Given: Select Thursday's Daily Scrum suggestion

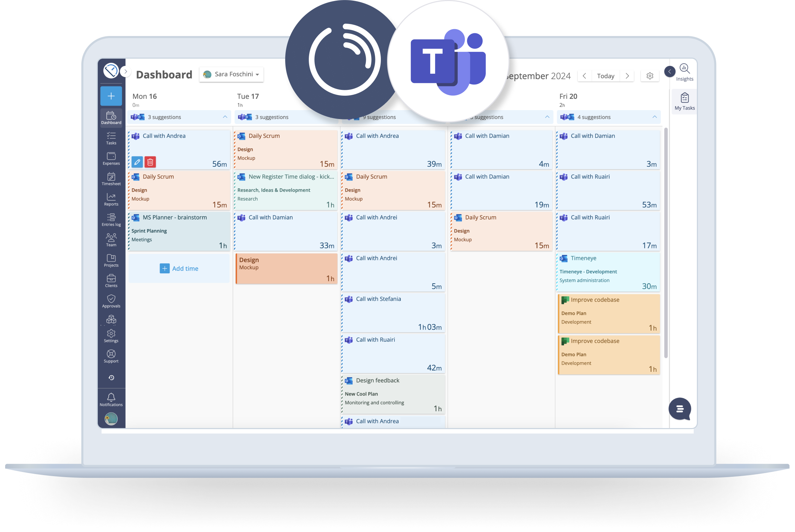Looking at the screenshot, I should pos(501,231).
